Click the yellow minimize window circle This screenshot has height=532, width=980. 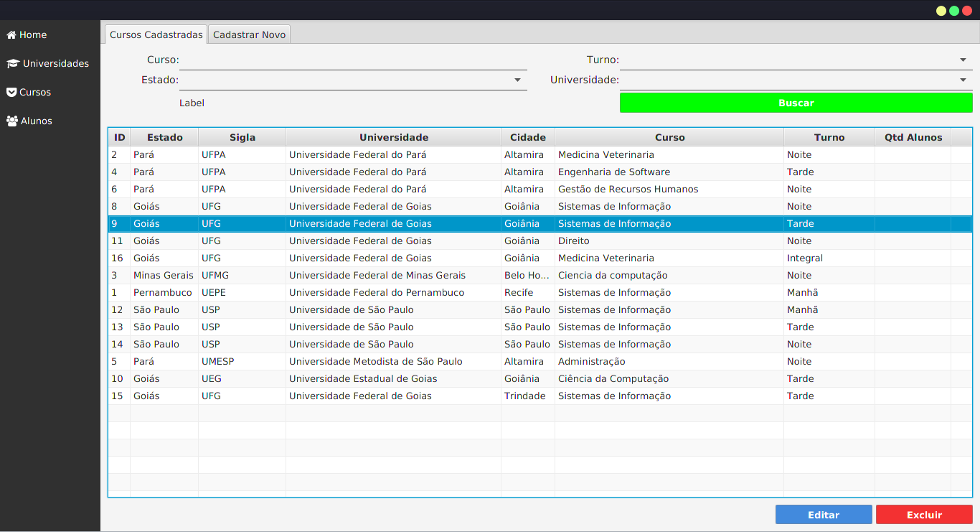pos(941,11)
